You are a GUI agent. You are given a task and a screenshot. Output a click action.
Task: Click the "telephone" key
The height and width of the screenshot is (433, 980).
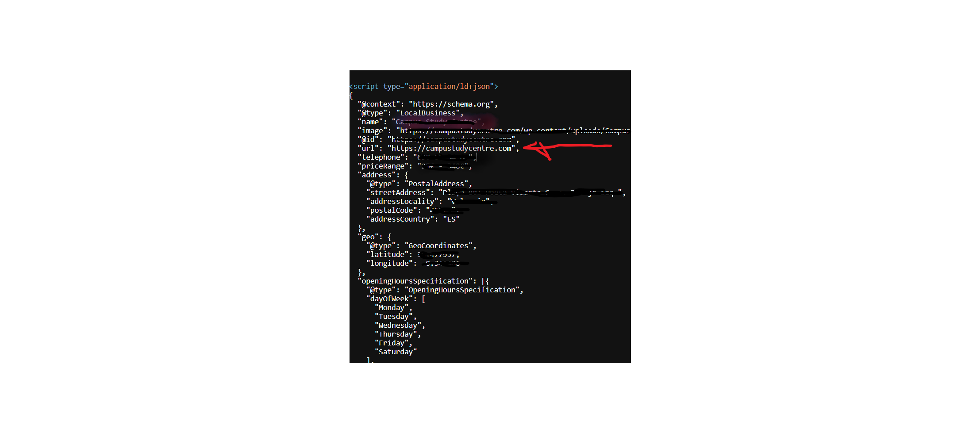(x=381, y=157)
